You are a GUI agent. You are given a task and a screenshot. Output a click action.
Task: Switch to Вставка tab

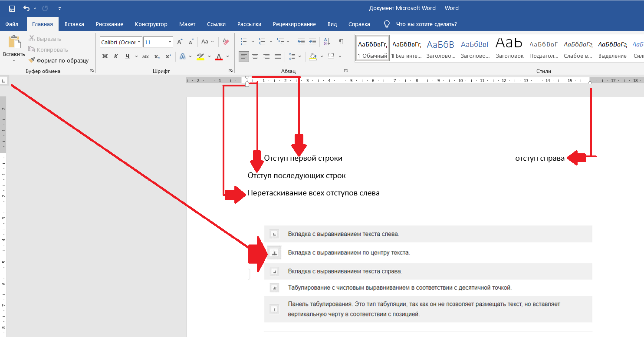(x=74, y=24)
